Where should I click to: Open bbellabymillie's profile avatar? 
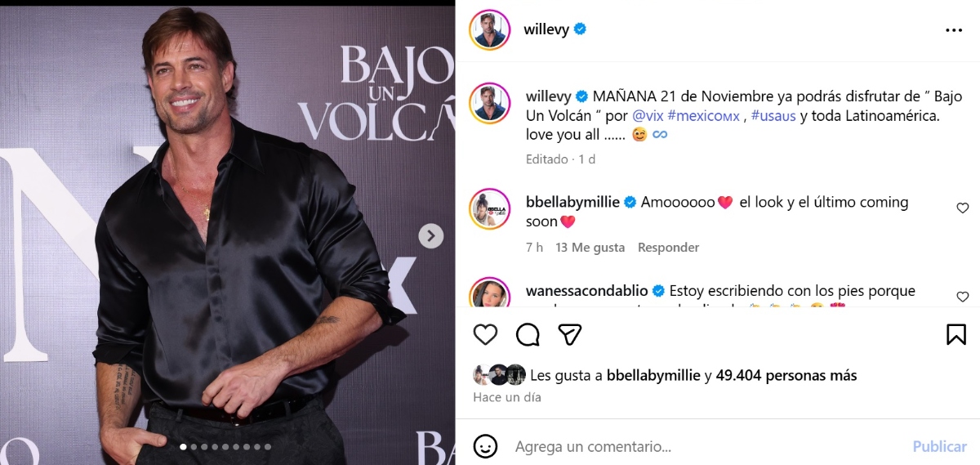coord(489,208)
